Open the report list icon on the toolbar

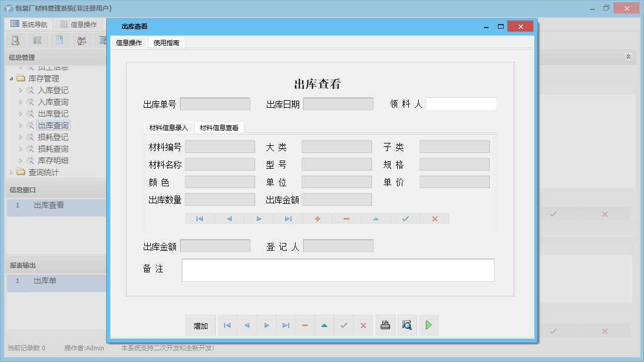[36, 40]
